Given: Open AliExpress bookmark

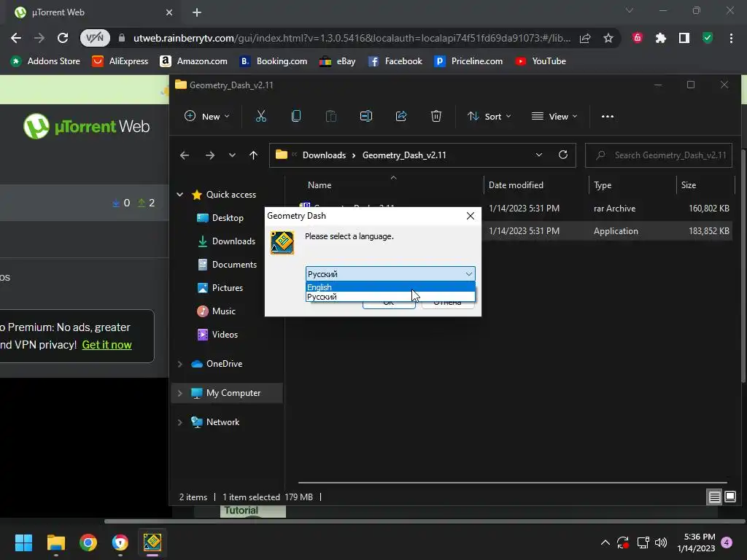Looking at the screenshot, I should [x=120, y=61].
